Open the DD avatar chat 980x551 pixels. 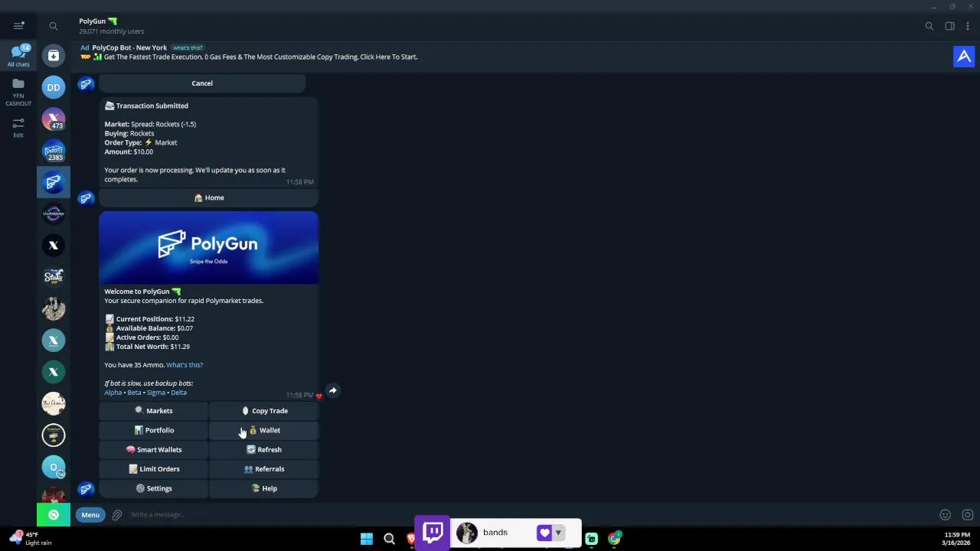coord(54,87)
